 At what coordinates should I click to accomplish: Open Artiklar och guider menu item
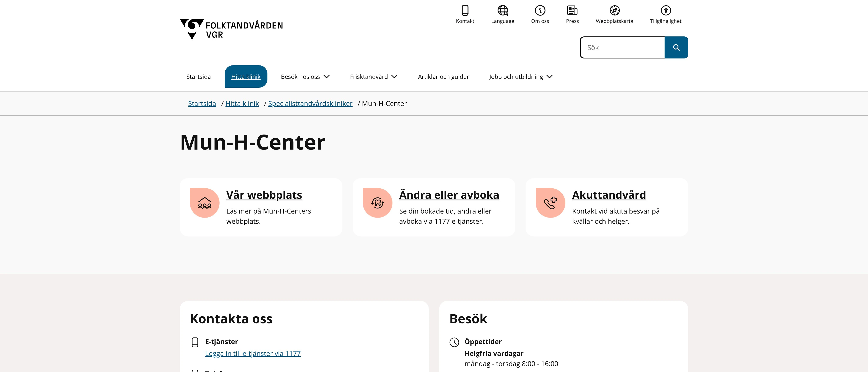444,77
